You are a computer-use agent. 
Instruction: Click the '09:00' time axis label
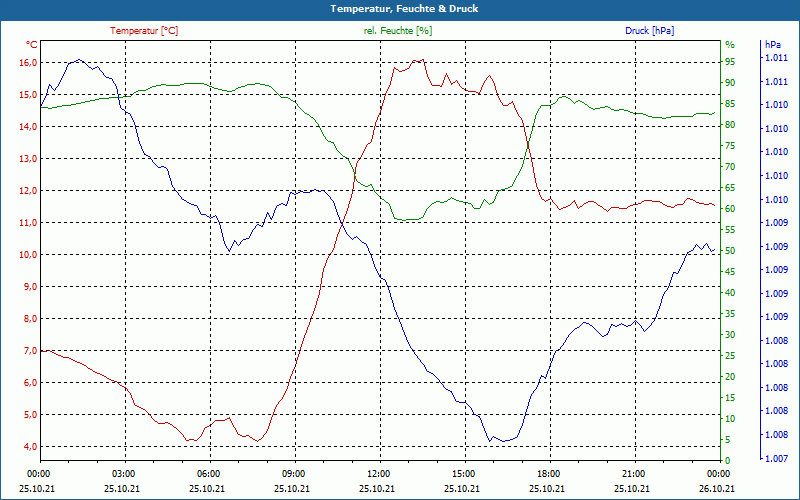point(293,474)
